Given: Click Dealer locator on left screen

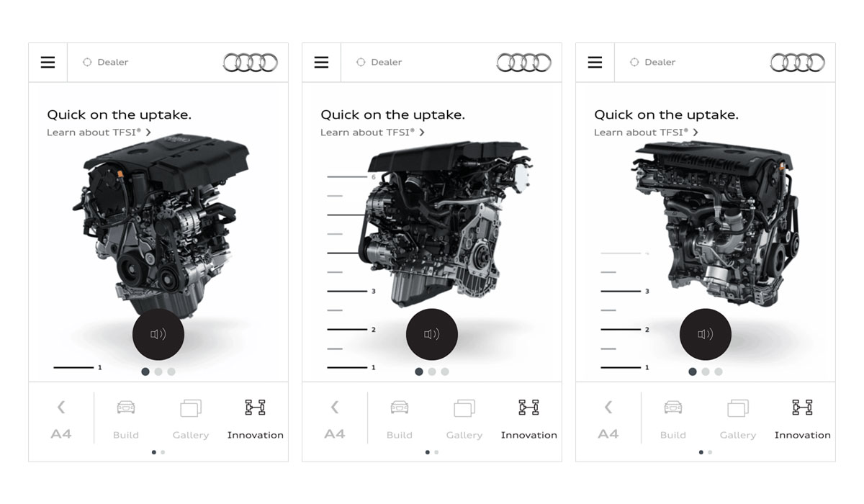Looking at the screenshot, I should (105, 62).
